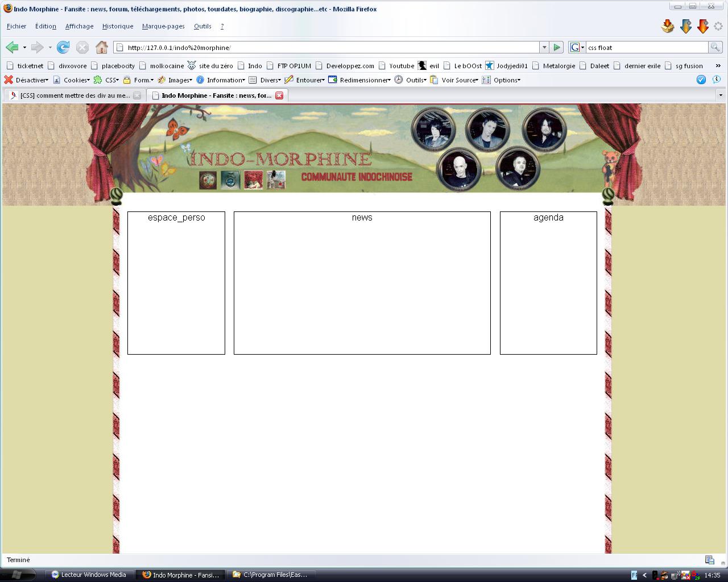The image size is (728, 582).
Task: Go back with the green Back arrow
Action: [11, 47]
